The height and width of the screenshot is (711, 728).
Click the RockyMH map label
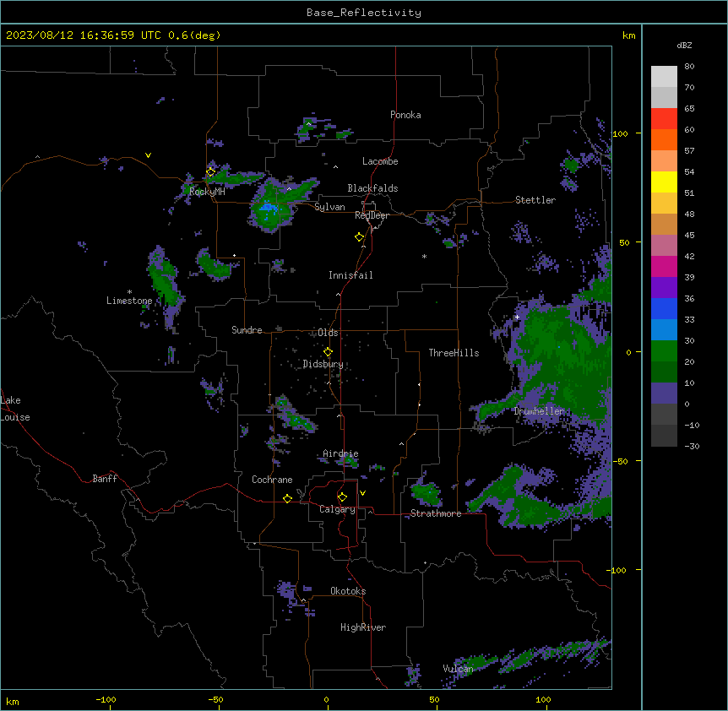[207, 192]
